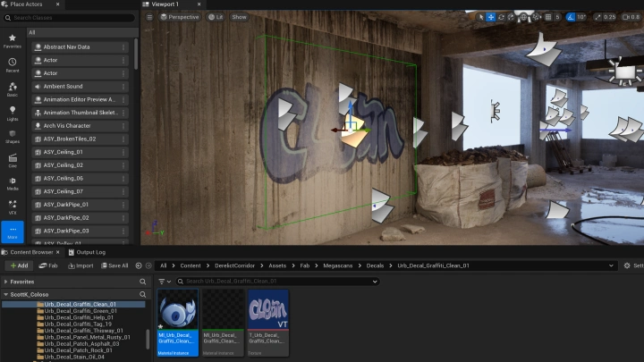Image resolution: width=644 pixels, height=362 pixels.
Task: Click the Search Classes field
Action: [x=69, y=18]
